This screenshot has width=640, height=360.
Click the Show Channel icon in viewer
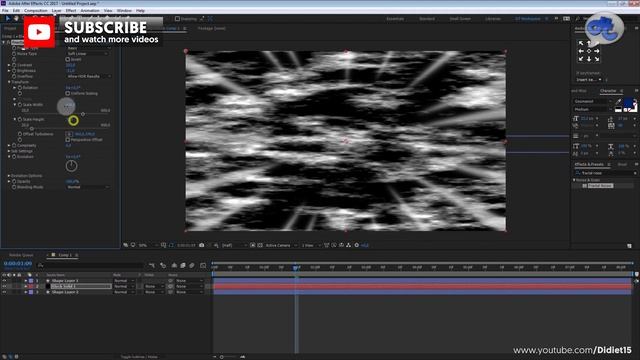tap(216, 245)
